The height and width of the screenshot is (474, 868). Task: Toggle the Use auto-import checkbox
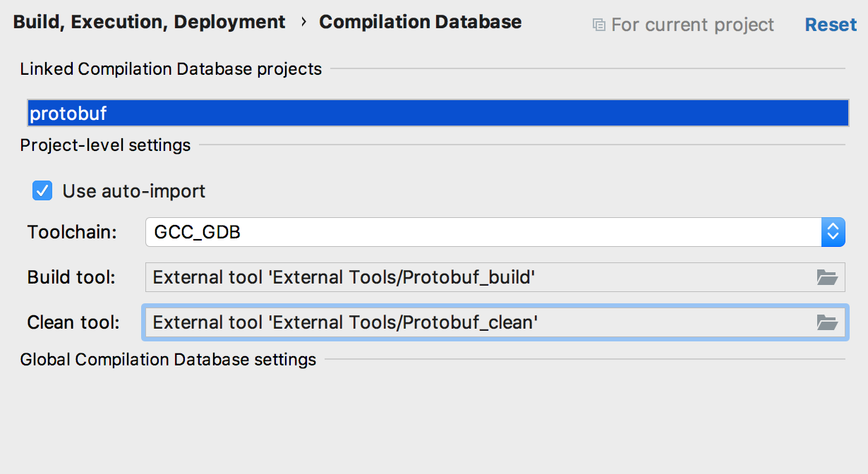(x=42, y=190)
